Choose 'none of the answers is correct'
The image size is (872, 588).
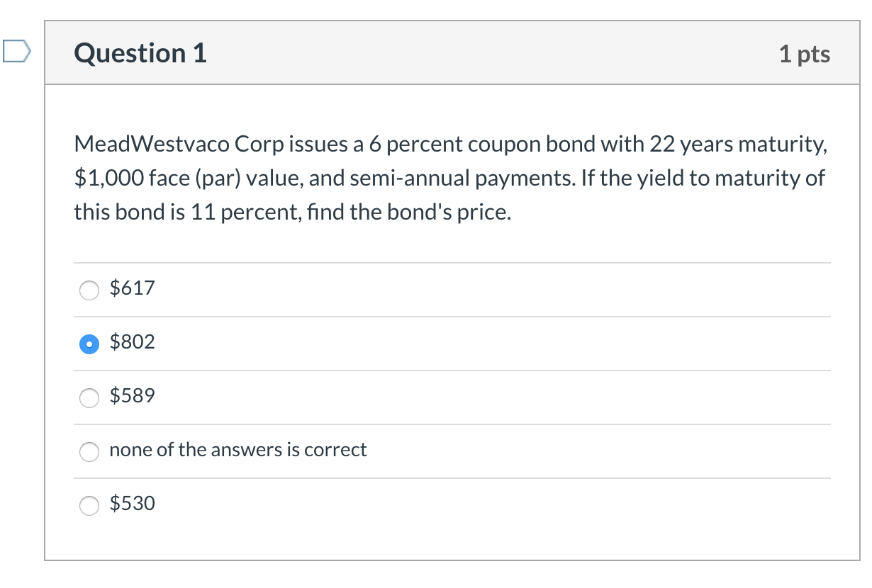pos(89,451)
